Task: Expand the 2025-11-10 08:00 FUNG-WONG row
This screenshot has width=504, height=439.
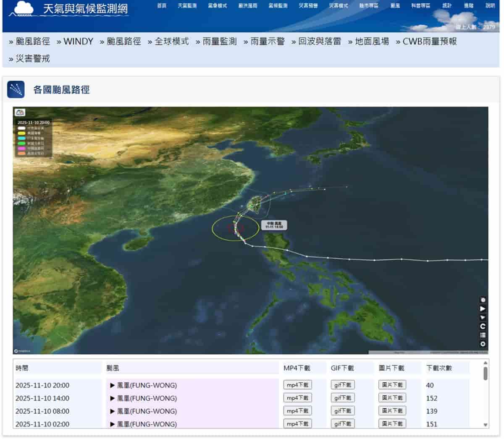Action: point(112,411)
